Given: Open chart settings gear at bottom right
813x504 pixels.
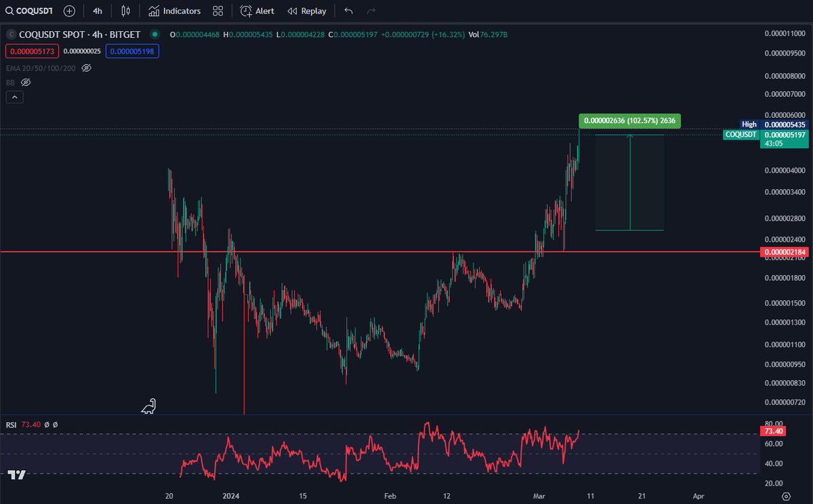Looking at the screenshot, I should 786,496.
